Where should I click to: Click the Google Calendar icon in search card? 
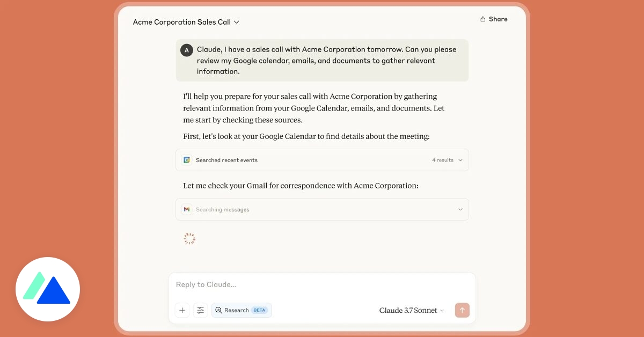[186, 160]
